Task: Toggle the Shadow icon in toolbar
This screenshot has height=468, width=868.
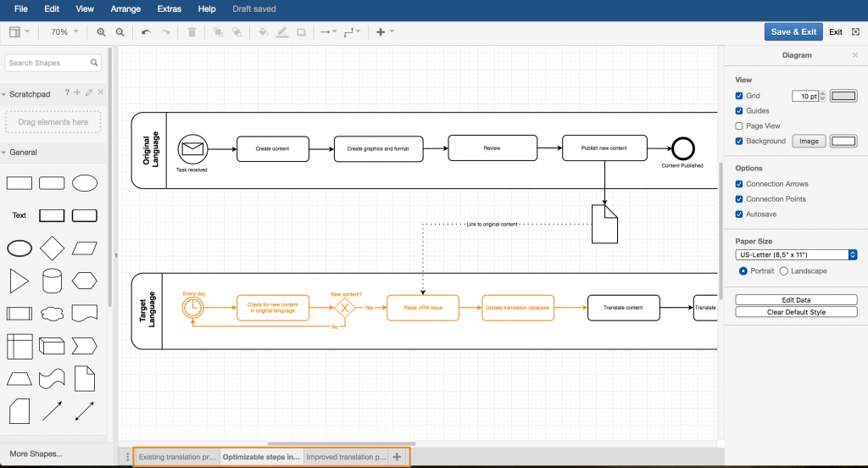Action: (301, 32)
